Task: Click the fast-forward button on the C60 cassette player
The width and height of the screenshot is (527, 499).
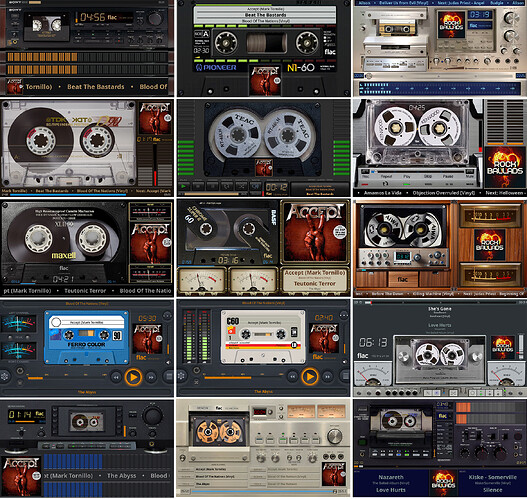Action: 328,377
